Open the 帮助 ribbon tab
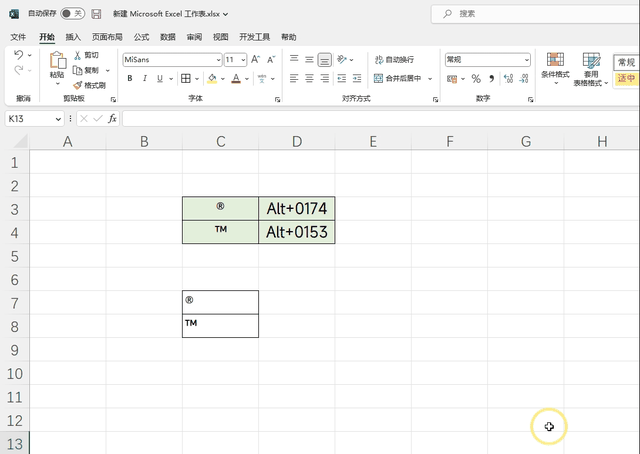 289,37
